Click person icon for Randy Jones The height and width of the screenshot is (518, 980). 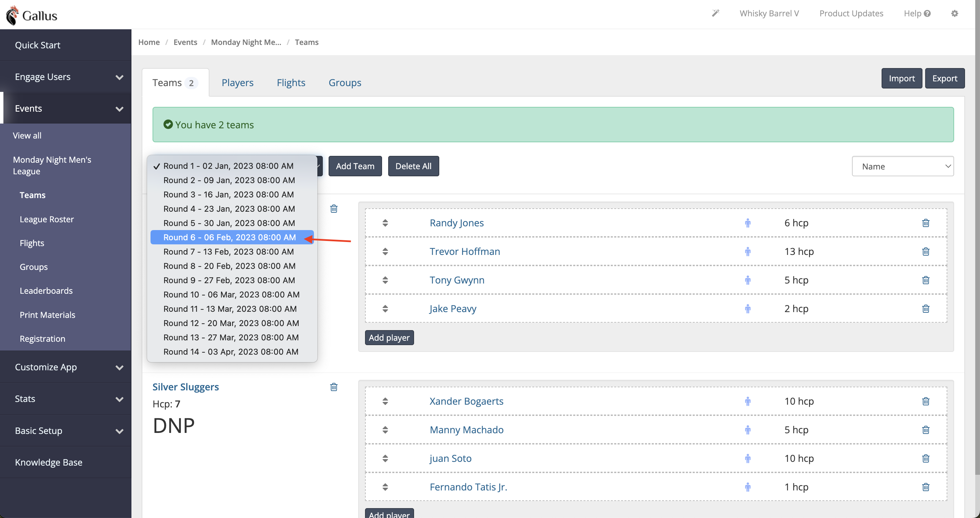pos(747,223)
